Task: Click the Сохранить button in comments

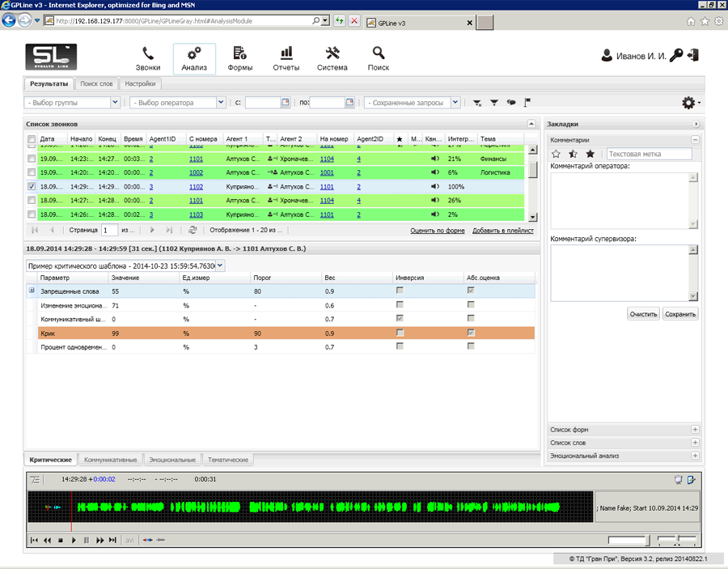Action: (679, 314)
